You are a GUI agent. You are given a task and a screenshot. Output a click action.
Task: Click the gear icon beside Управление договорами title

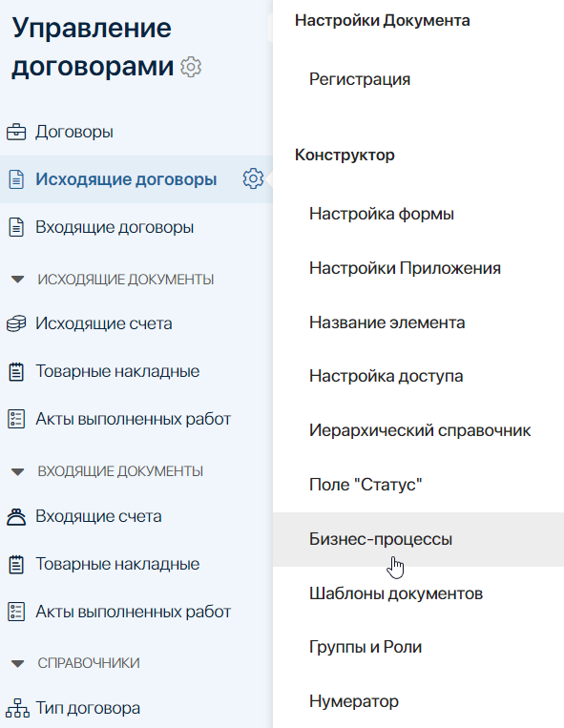coord(191,68)
